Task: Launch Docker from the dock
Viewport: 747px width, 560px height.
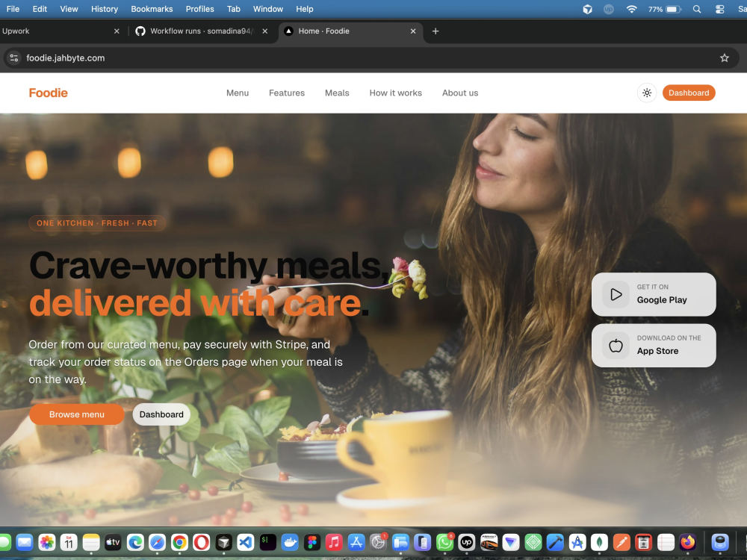Action: (290, 542)
